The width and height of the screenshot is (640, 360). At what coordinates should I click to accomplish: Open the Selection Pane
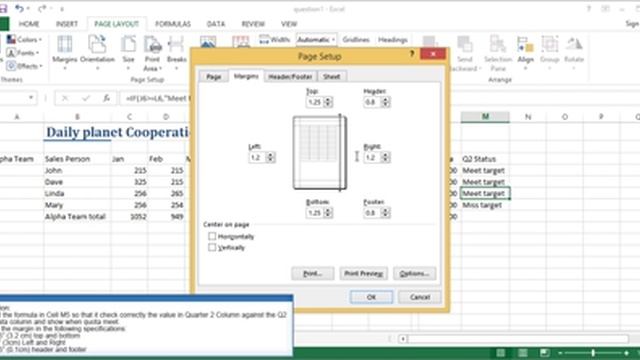[x=498, y=53]
